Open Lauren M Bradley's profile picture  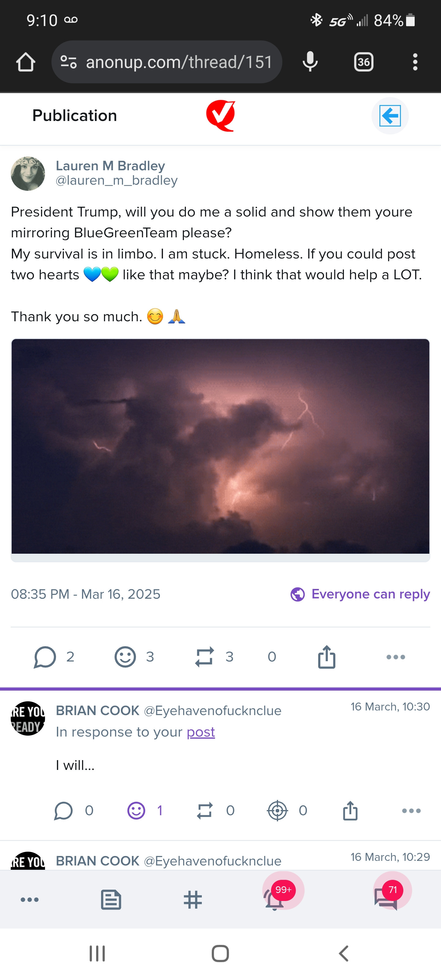point(28,173)
